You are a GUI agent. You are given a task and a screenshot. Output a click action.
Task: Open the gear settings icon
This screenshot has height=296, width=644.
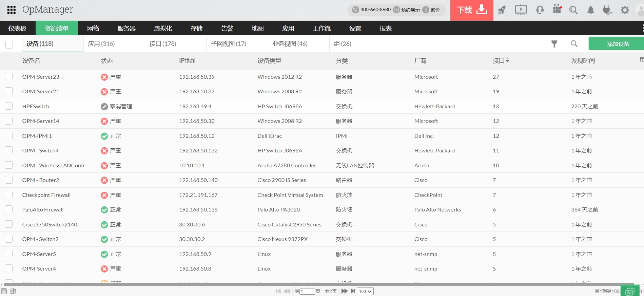click(625, 10)
